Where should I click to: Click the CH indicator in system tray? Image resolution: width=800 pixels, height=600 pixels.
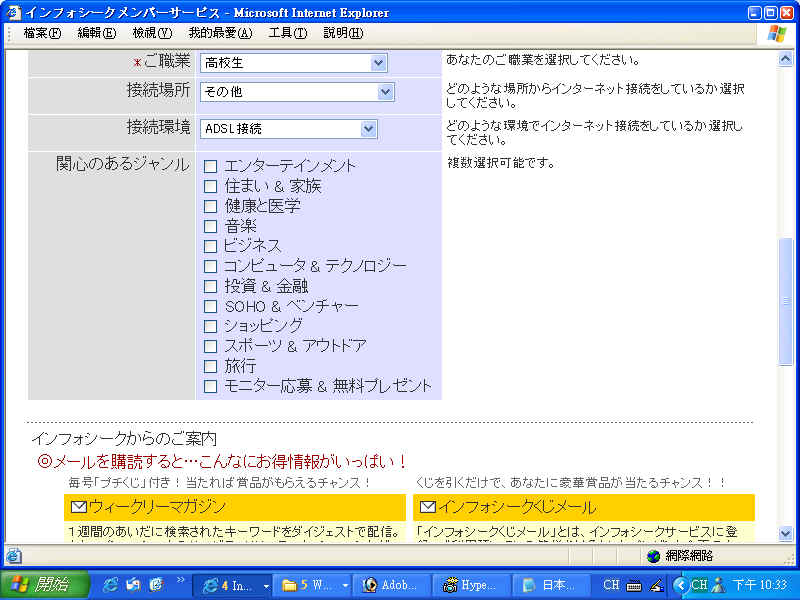[x=699, y=585]
